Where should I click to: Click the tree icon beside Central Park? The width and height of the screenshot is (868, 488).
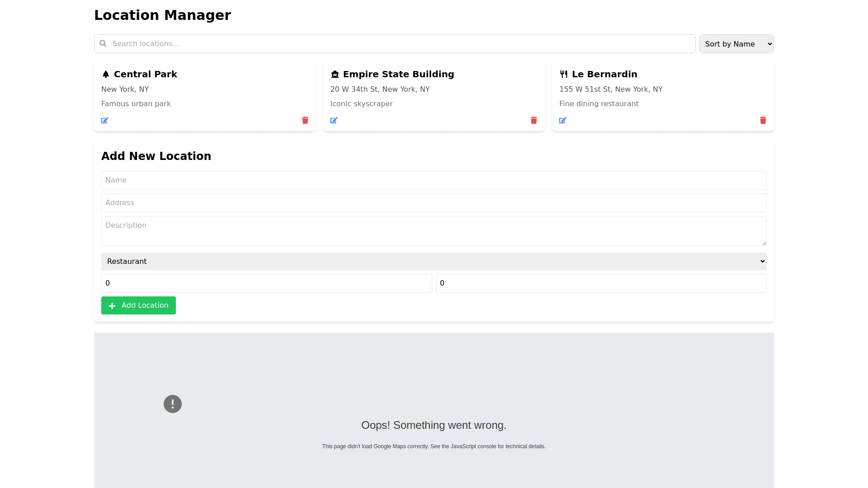[106, 74]
